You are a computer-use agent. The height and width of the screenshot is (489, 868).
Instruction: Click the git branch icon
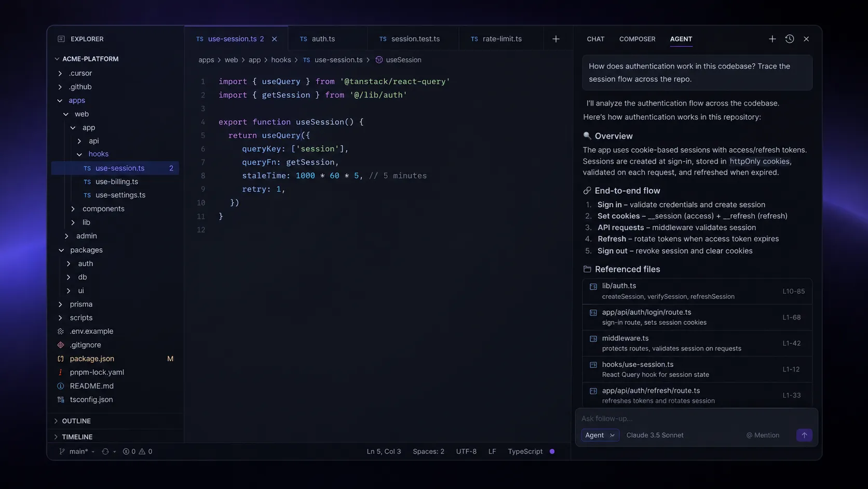(62, 452)
